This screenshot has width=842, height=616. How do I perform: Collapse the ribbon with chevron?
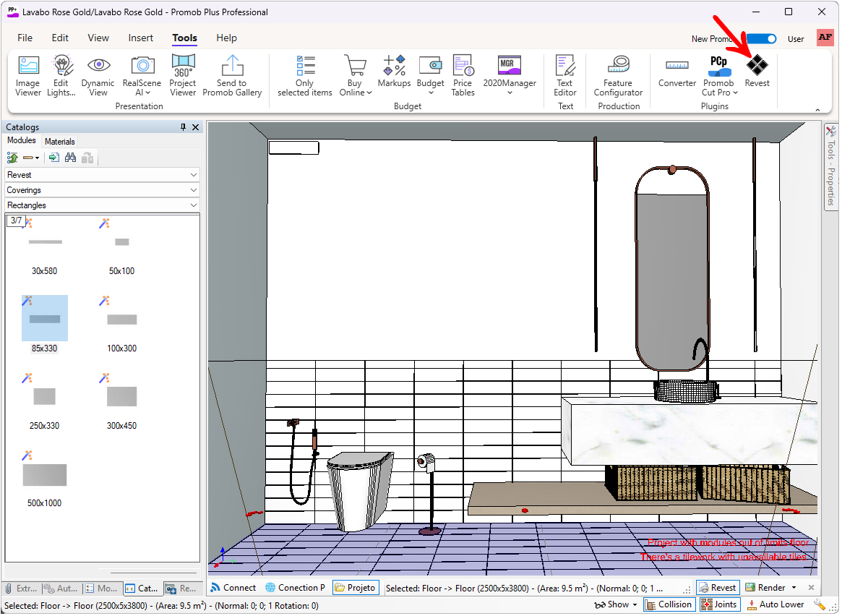(x=818, y=110)
